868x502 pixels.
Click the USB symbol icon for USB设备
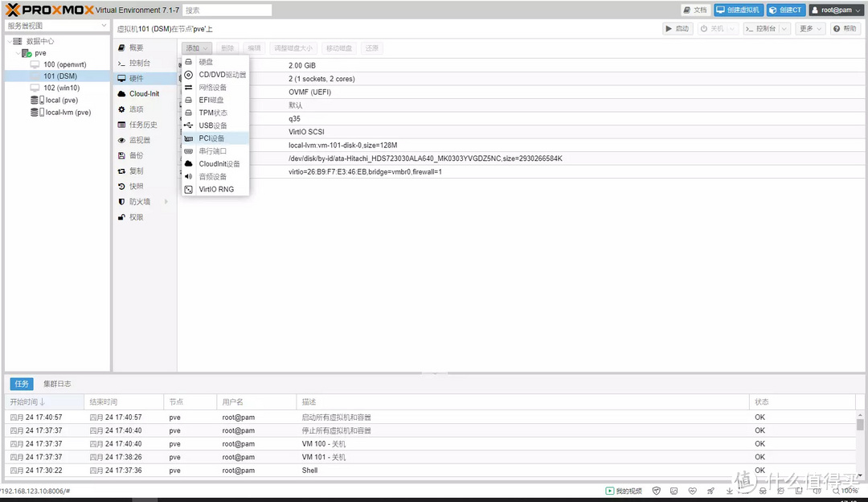pos(188,125)
